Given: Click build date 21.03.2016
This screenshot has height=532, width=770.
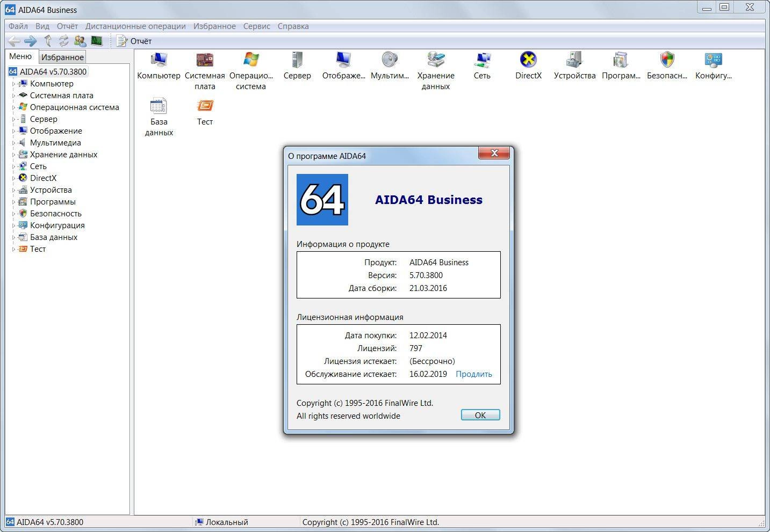Looking at the screenshot, I should pyautogui.click(x=428, y=288).
